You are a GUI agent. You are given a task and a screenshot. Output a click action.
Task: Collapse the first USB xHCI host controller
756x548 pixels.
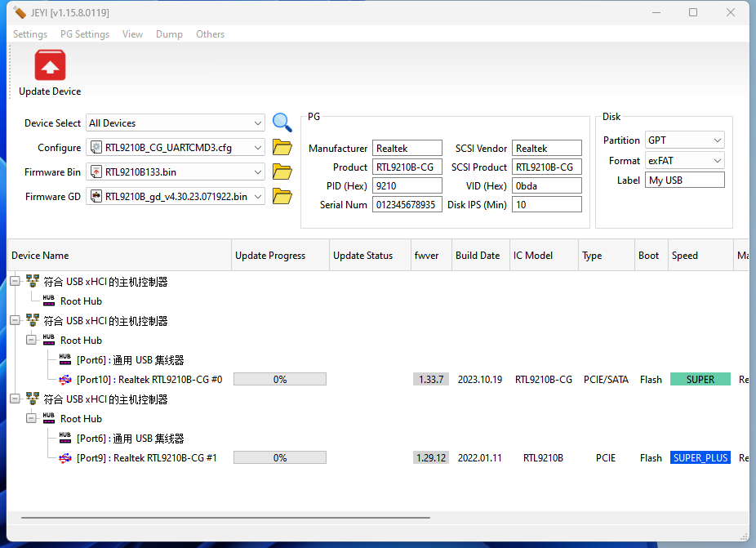(15, 282)
